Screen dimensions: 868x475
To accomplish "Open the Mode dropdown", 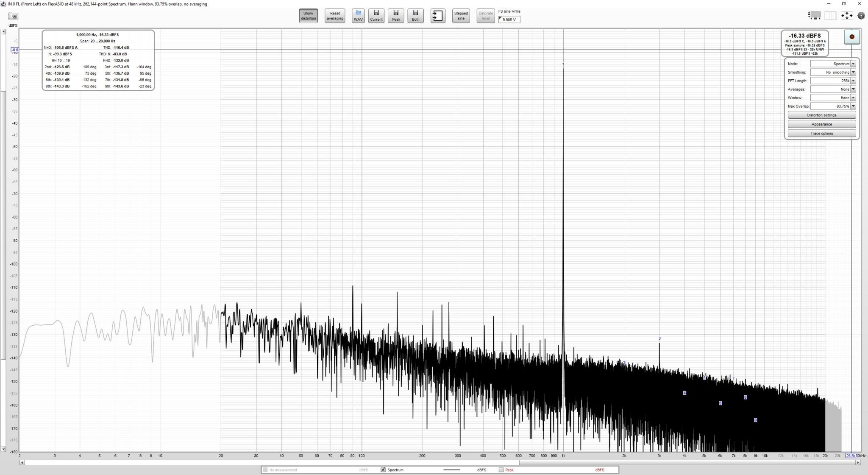I will (833, 64).
